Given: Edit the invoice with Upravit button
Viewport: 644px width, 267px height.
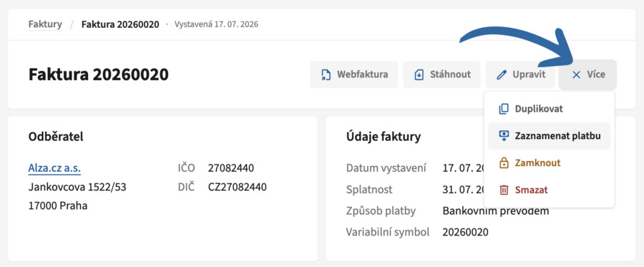Looking at the screenshot, I should tap(521, 74).
